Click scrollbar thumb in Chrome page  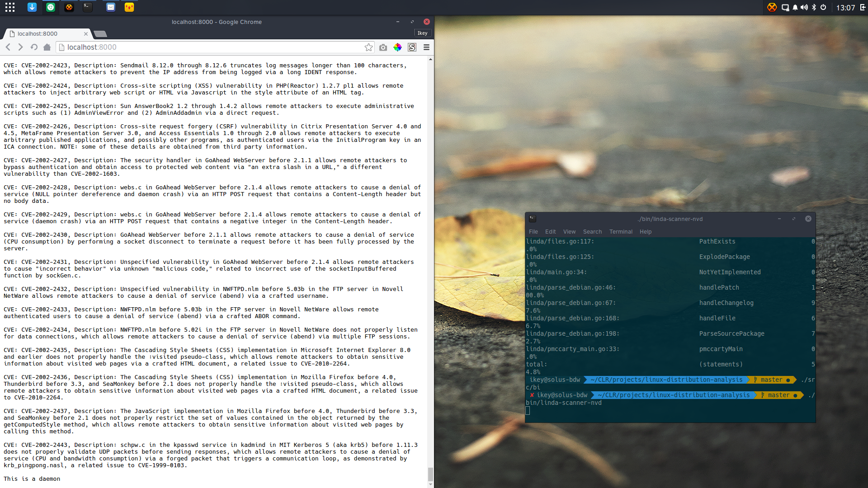click(x=430, y=474)
